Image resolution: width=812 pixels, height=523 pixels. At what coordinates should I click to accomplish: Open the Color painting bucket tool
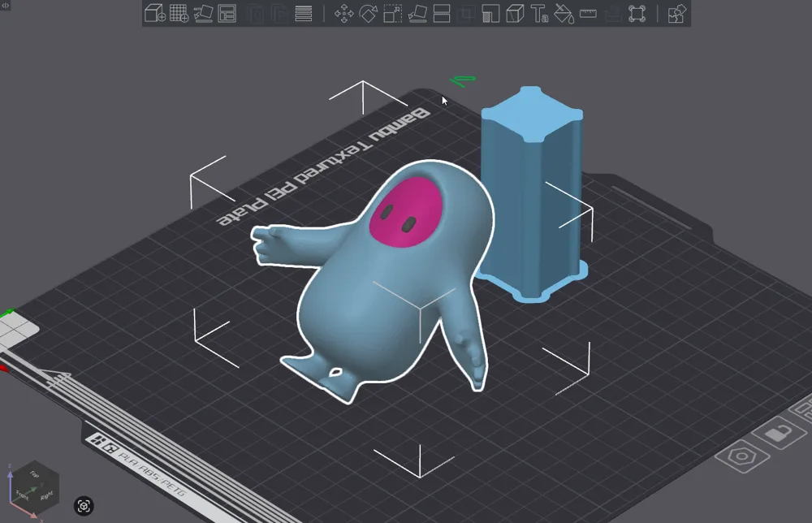coord(564,14)
